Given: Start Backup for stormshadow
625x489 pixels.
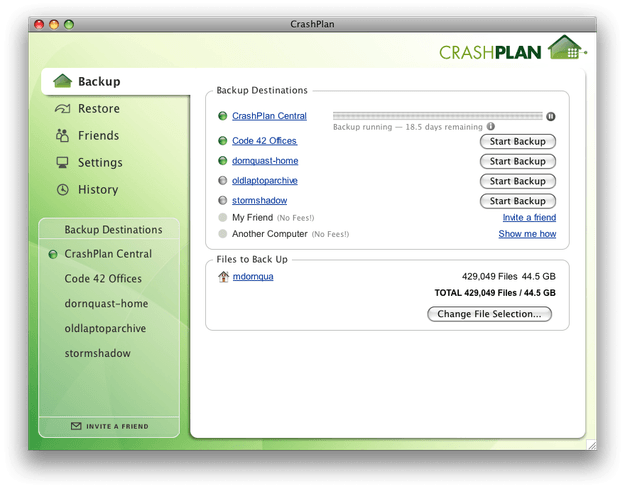Looking at the screenshot, I should [518, 201].
